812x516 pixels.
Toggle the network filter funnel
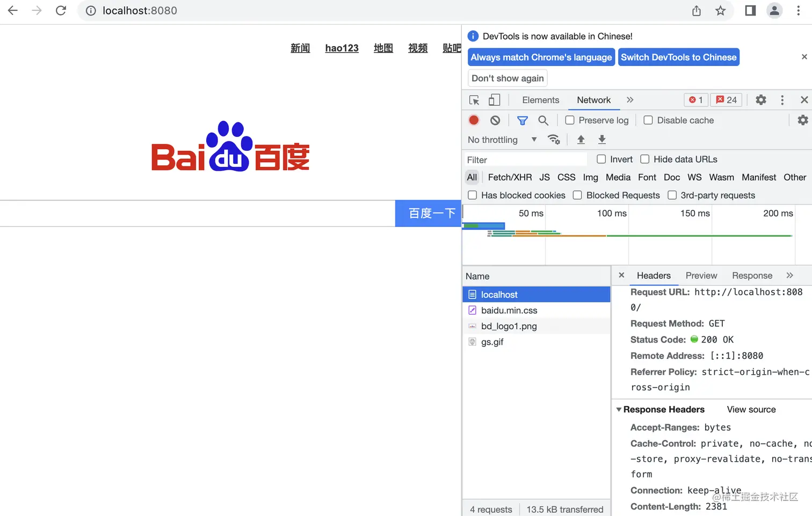(522, 120)
